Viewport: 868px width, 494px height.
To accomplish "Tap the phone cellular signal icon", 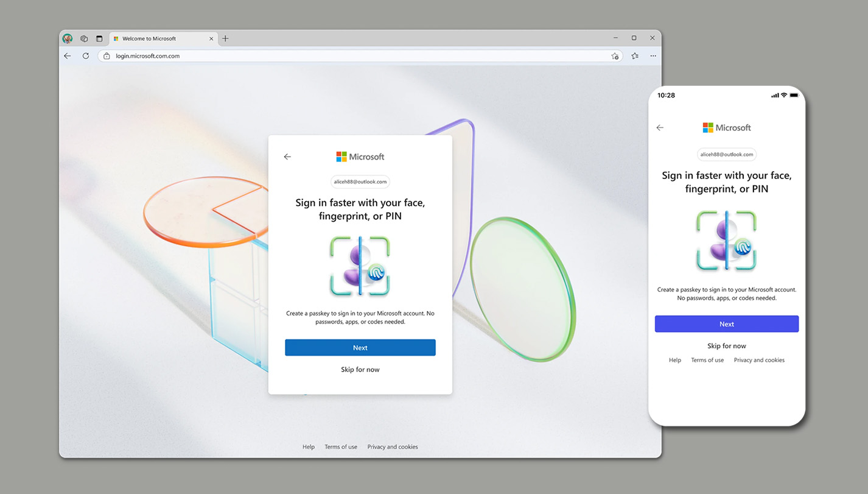I will click(x=775, y=96).
